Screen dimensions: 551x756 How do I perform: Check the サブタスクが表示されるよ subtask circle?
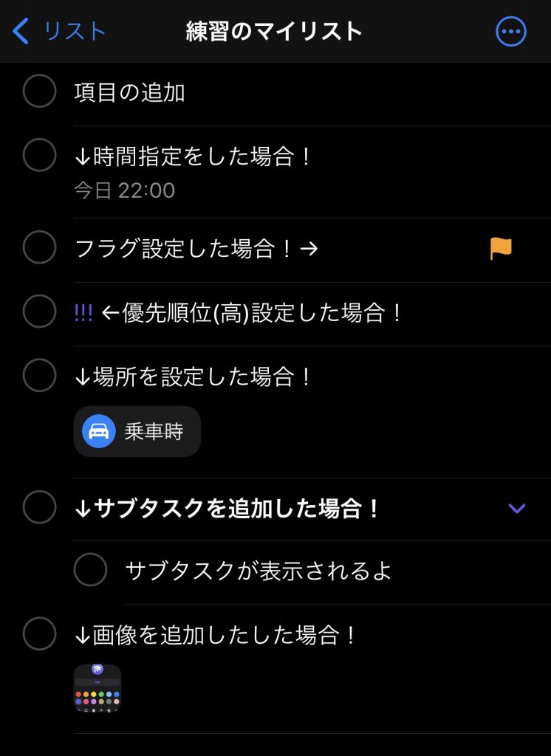point(90,569)
